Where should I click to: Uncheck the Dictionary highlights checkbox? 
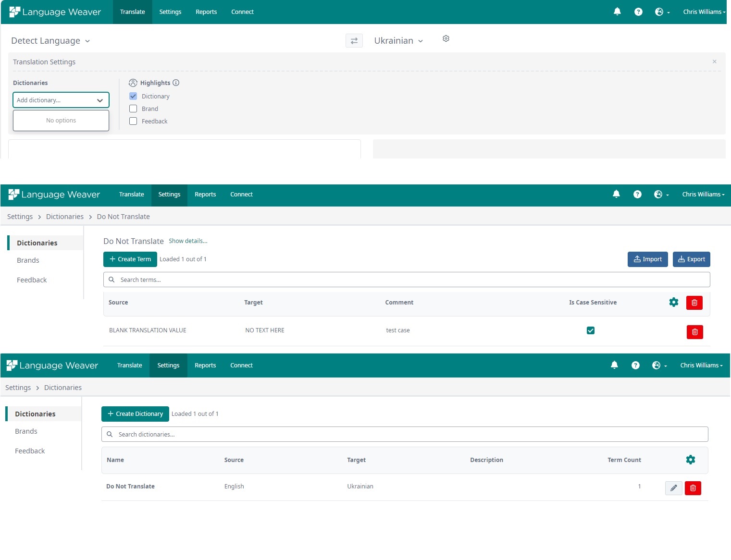pyautogui.click(x=133, y=96)
